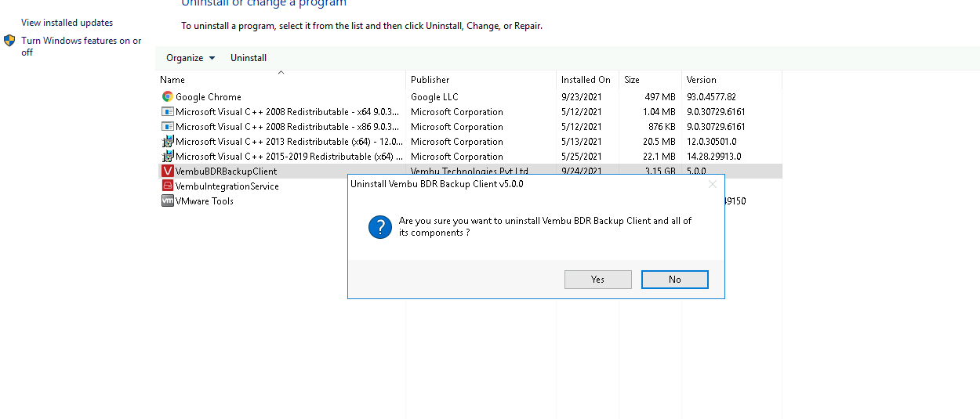Confirm uninstall by clicking Yes
The width and height of the screenshot is (980, 419).
(597, 280)
